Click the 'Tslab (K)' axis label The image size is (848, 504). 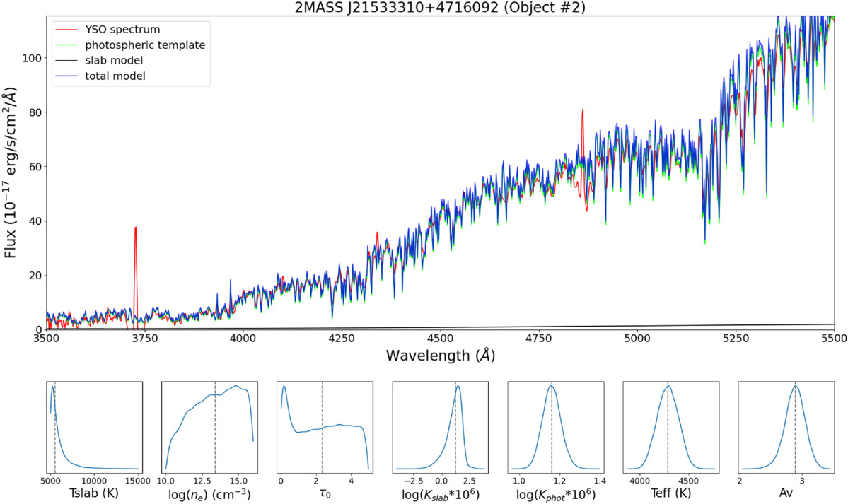[x=94, y=493]
